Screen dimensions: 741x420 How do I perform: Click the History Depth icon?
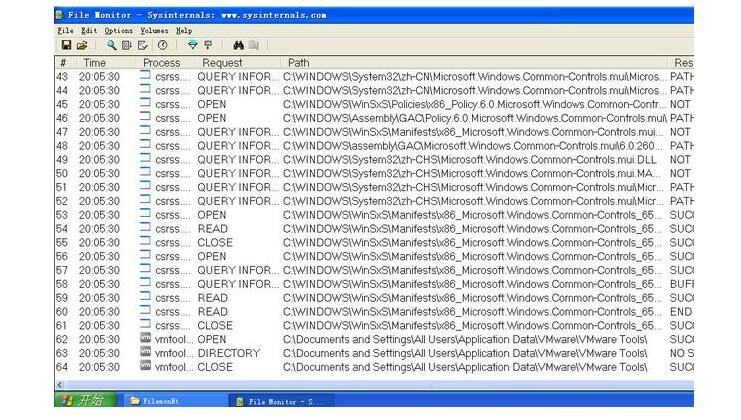[x=208, y=45]
